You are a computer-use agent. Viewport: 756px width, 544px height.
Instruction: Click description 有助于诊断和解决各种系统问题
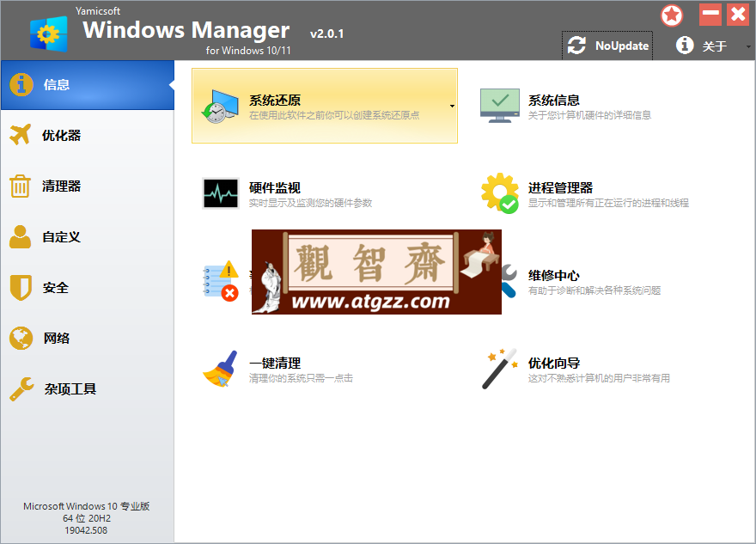pos(594,290)
